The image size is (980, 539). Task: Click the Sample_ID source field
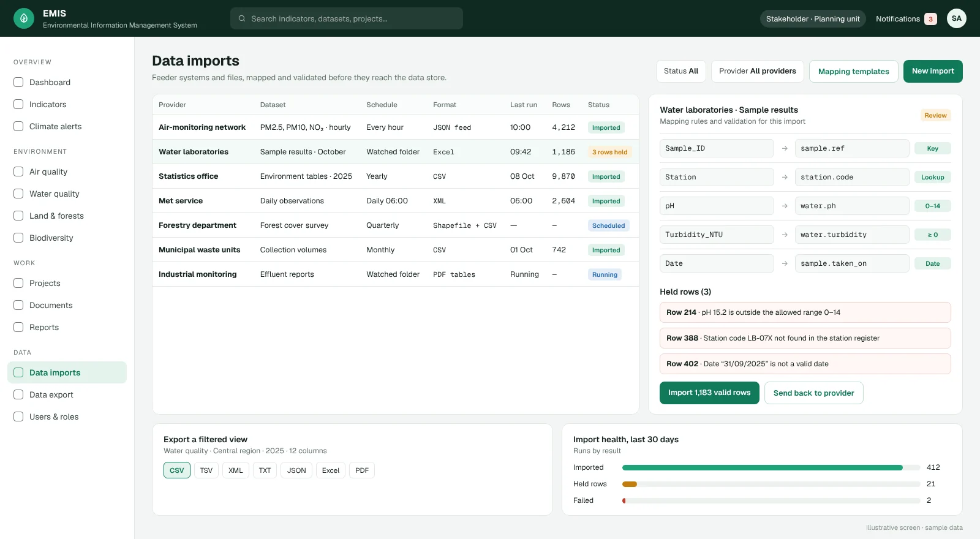point(717,148)
